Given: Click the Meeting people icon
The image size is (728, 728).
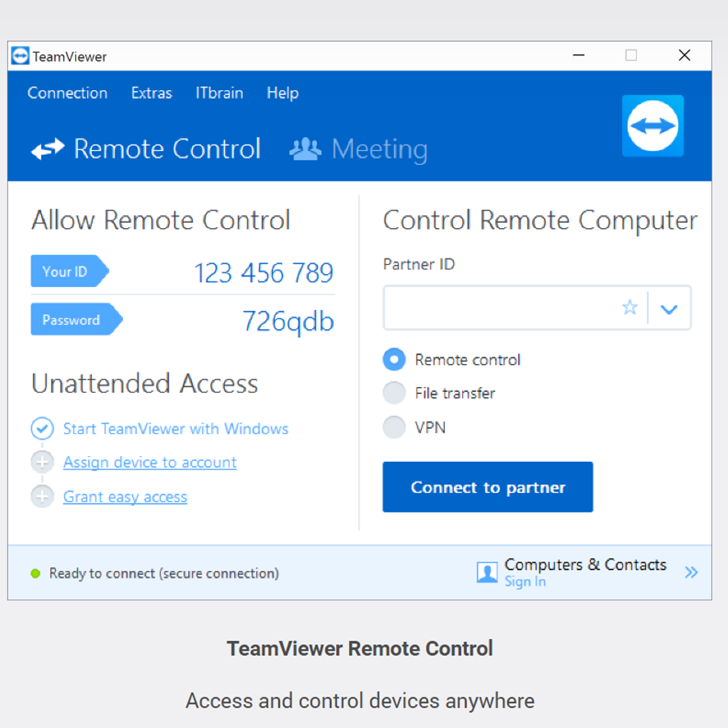Looking at the screenshot, I should tap(305, 149).
